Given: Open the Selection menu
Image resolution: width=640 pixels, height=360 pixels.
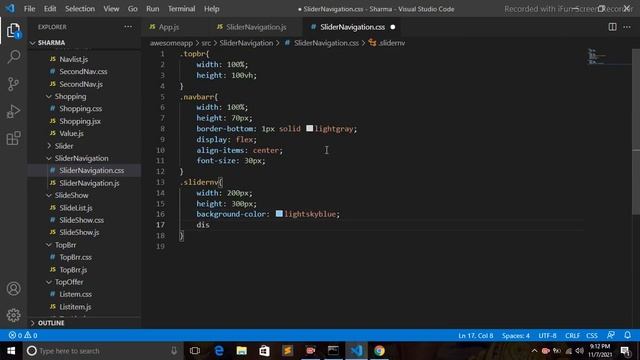Looking at the screenshot, I should pos(80,9).
